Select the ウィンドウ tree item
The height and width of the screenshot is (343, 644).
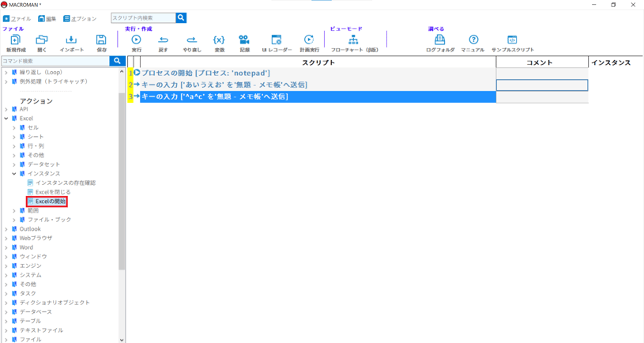[33, 257]
